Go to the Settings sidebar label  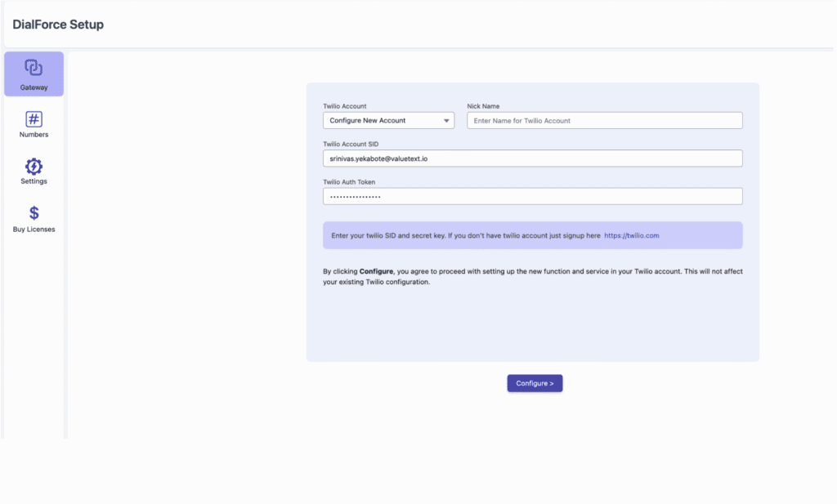(x=34, y=181)
